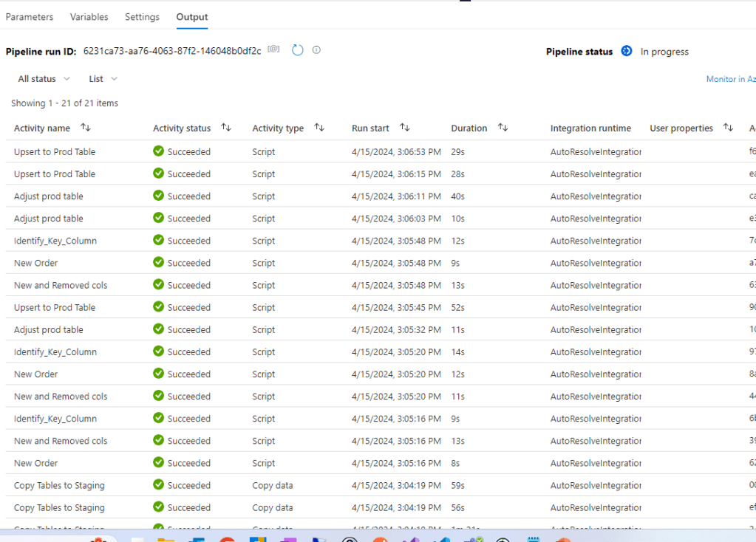Sort by Activity name column arrows
The image size is (756, 542).
tap(86, 128)
